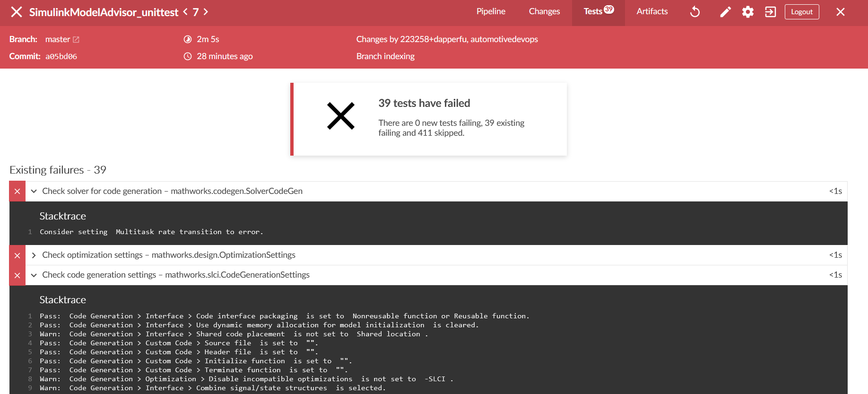Click the 39 badge on Tests tab
The height and width of the screenshot is (394, 868).
pos(609,9)
